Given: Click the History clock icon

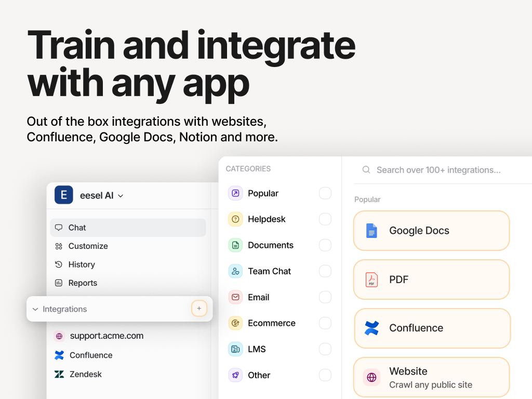Looking at the screenshot, I should coord(59,264).
